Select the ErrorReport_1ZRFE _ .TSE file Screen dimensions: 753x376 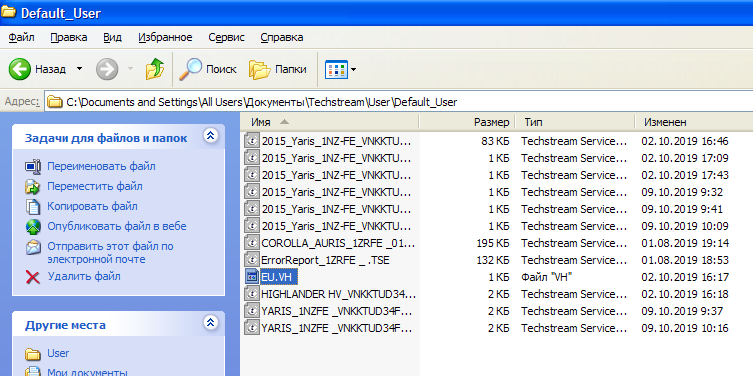325,260
